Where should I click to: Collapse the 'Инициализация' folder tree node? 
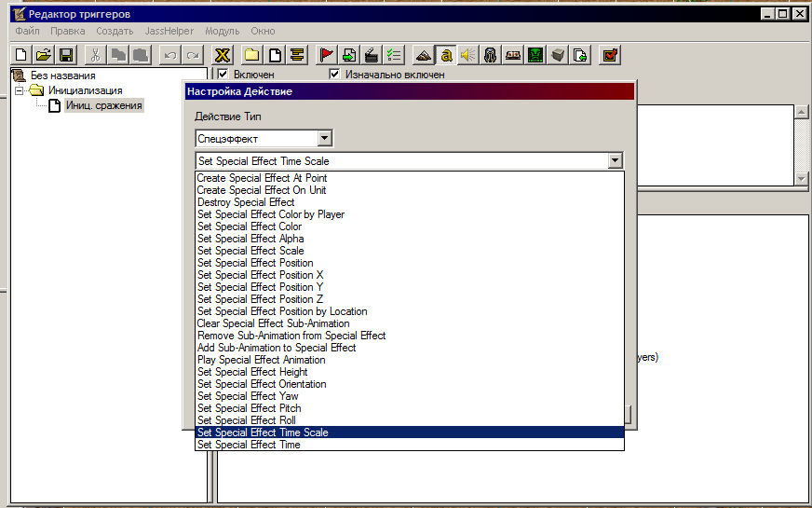point(20,90)
